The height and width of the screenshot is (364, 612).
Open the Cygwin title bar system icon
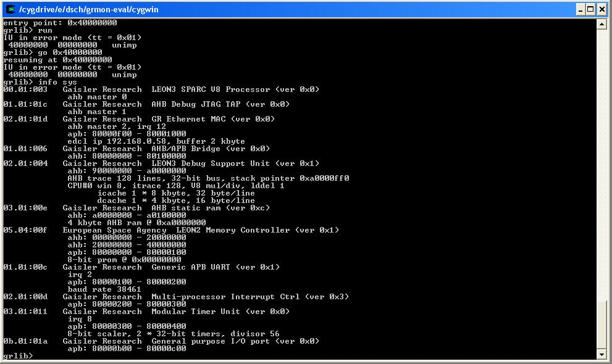click(11, 9)
